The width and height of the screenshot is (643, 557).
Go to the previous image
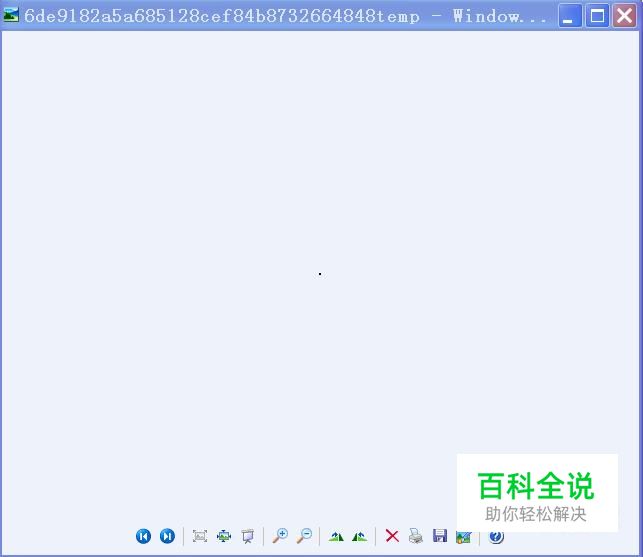143,536
